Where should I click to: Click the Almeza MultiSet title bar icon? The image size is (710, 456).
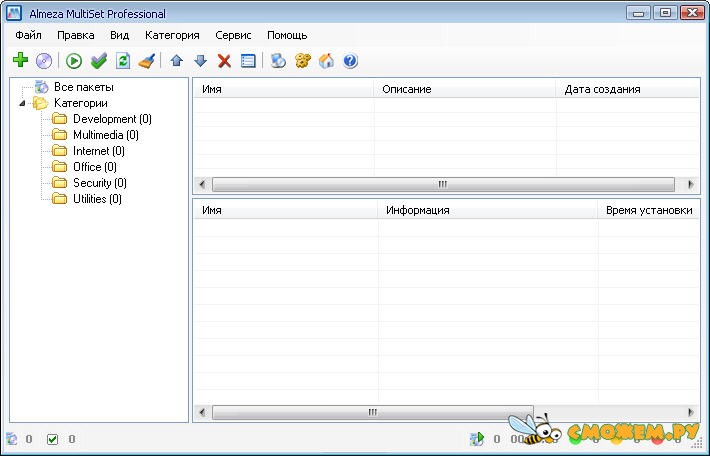click(x=14, y=14)
